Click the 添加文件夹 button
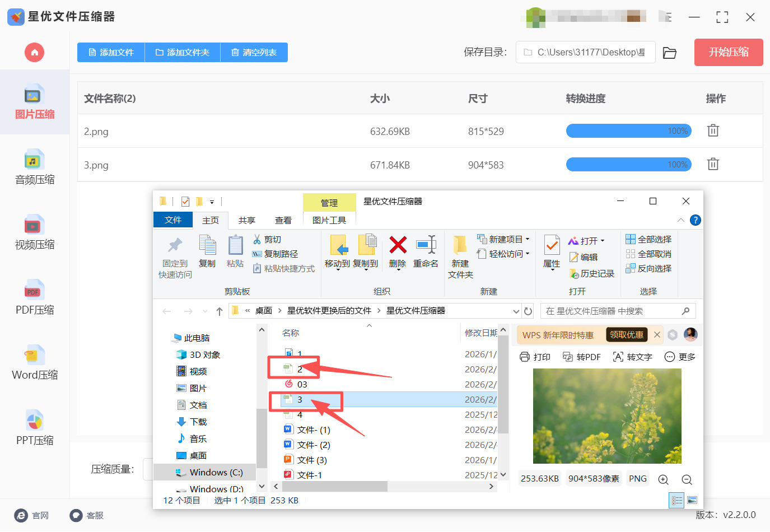Image resolution: width=770 pixels, height=532 pixels. pyautogui.click(x=183, y=53)
